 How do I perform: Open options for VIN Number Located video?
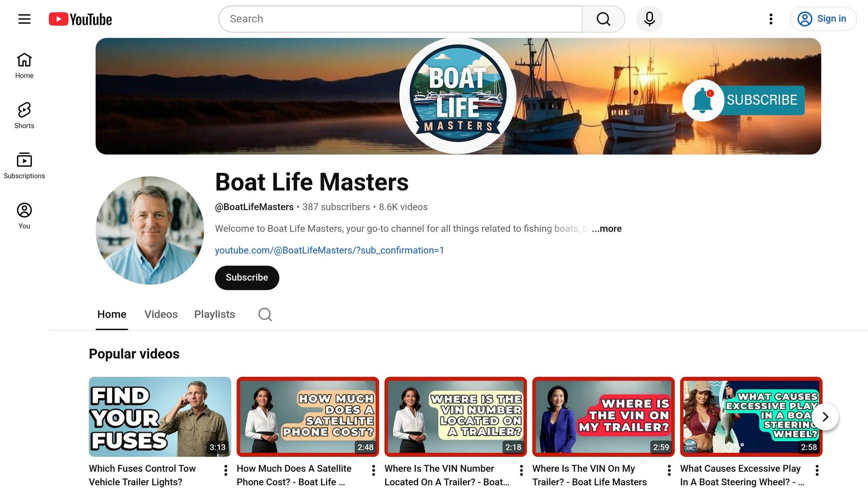point(521,470)
